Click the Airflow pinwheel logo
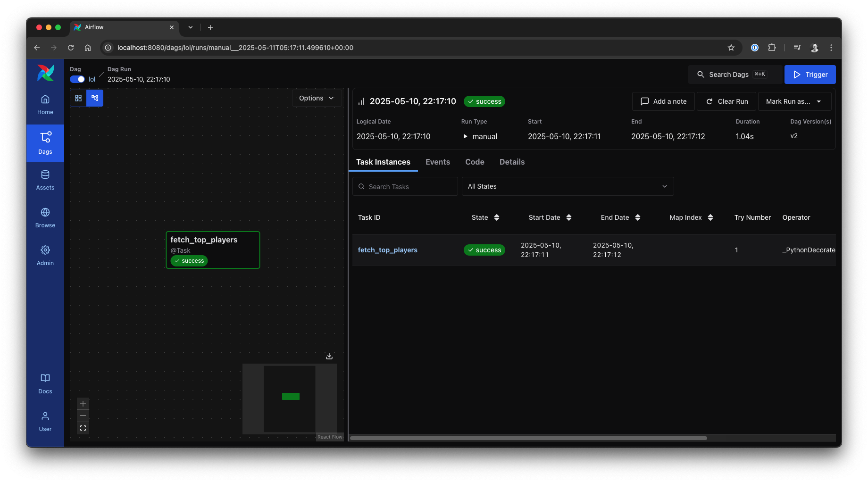The height and width of the screenshot is (482, 868). pyautogui.click(x=45, y=73)
